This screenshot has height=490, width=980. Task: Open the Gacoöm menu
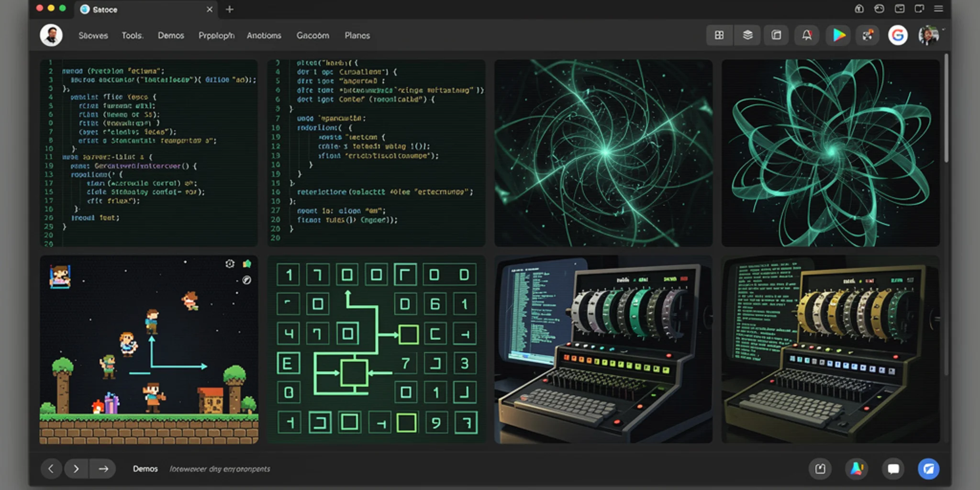(313, 35)
